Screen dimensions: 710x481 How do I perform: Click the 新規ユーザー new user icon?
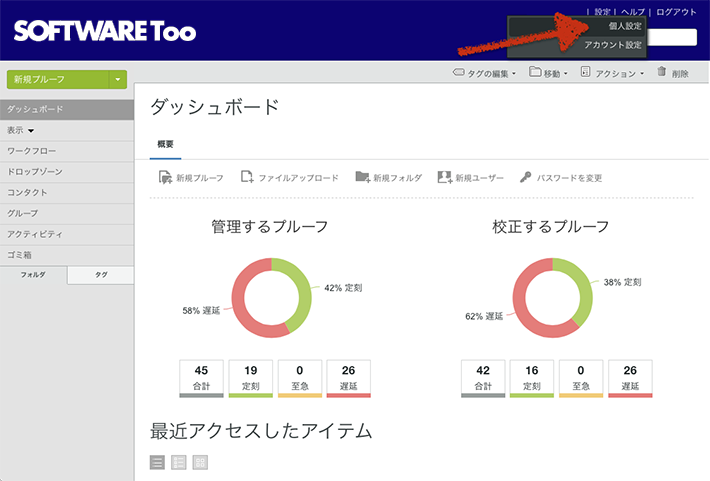[443, 177]
